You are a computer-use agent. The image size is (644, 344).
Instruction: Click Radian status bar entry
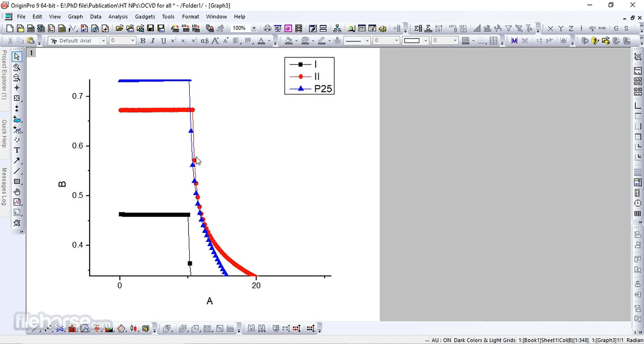tap(635, 340)
